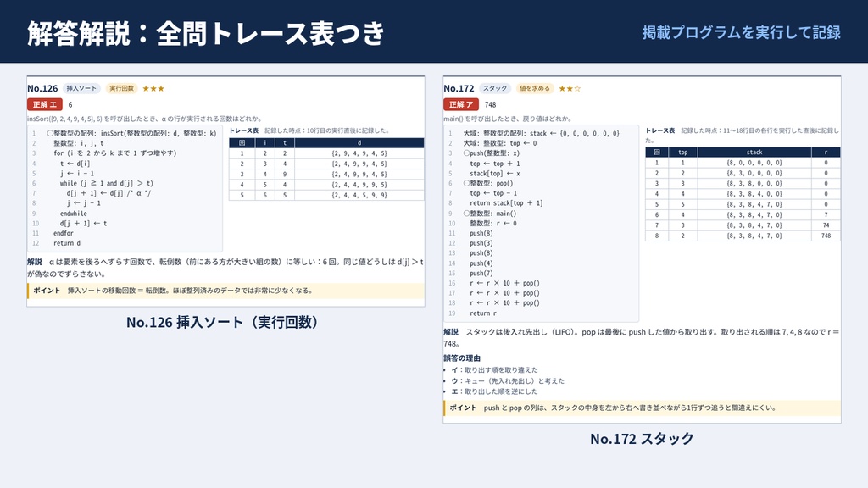The image size is (868, 488).
Task: Click the while (j ≧ 1 and d[j] > t) line
Action: click(x=106, y=183)
